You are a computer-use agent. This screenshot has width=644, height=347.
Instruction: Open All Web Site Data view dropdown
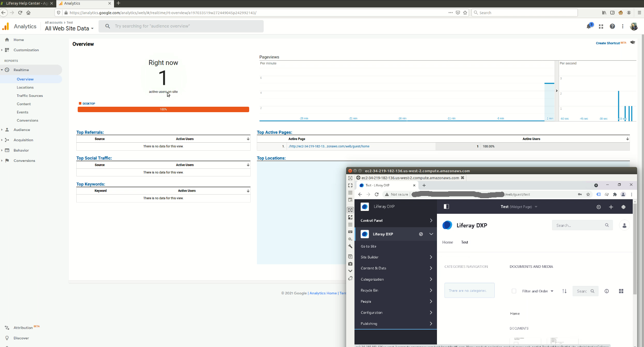pos(69,28)
